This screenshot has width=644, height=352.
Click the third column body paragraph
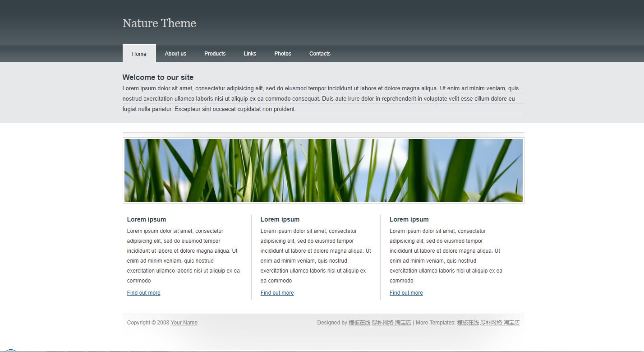pos(446,256)
